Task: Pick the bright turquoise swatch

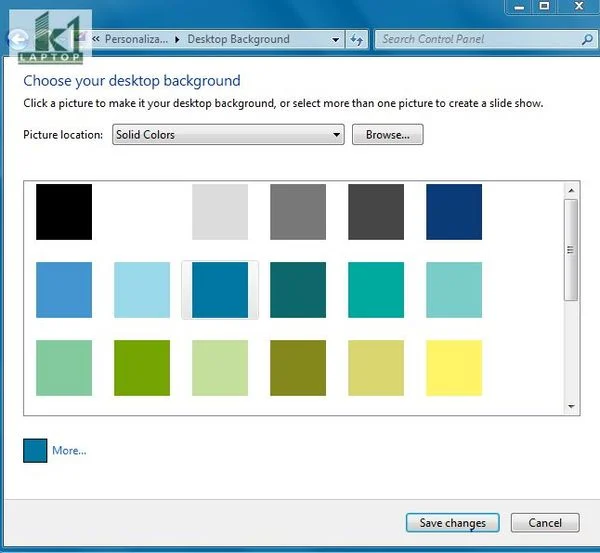Action: coord(376,290)
